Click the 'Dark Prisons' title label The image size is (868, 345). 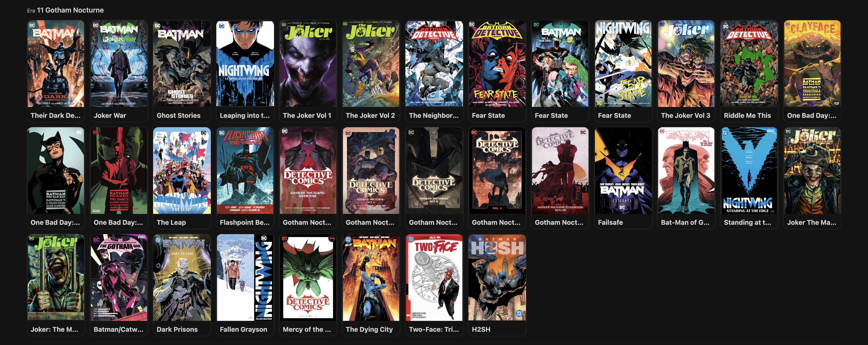point(177,330)
